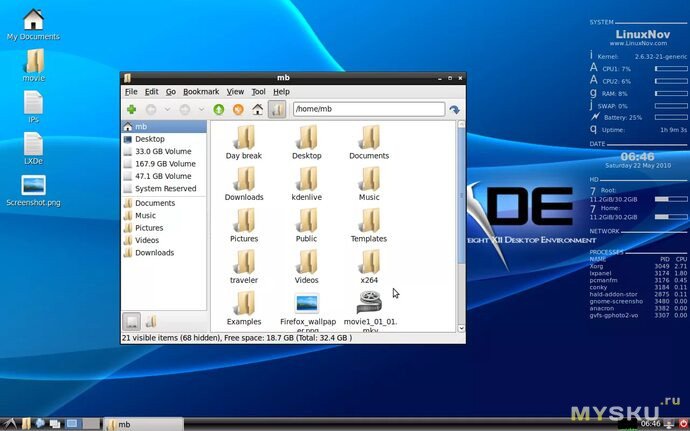Viewport: 690px width, 431px height.
Task: Expand the forward history dropdown arrow
Action: coord(200,109)
